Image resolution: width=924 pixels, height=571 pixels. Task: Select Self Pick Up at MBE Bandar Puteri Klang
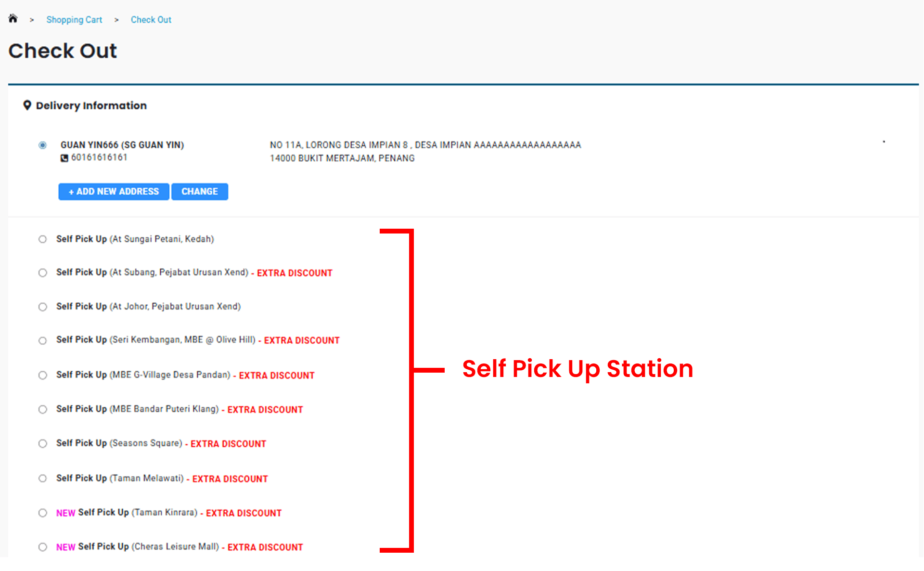(42, 410)
